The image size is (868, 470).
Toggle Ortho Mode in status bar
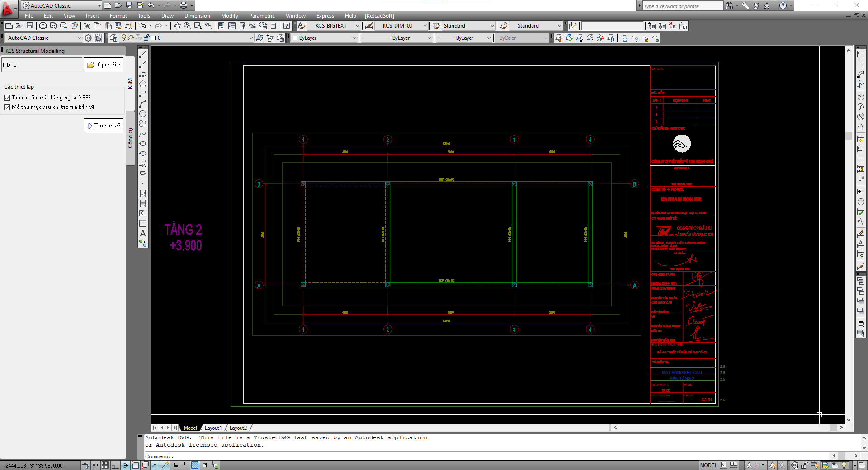[115, 465]
